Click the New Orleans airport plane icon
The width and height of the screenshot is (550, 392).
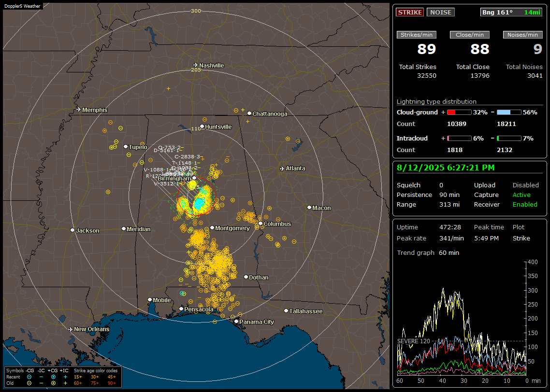[x=71, y=329]
